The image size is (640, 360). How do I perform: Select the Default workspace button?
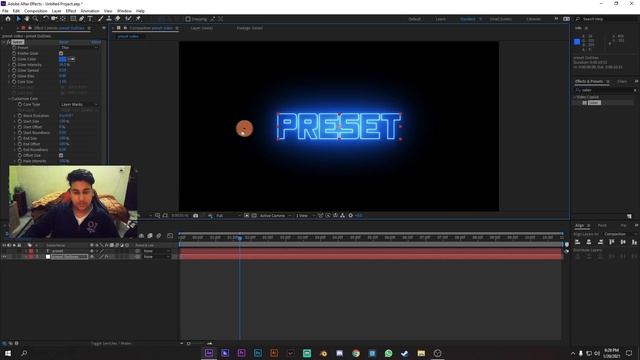pos(414,19)
